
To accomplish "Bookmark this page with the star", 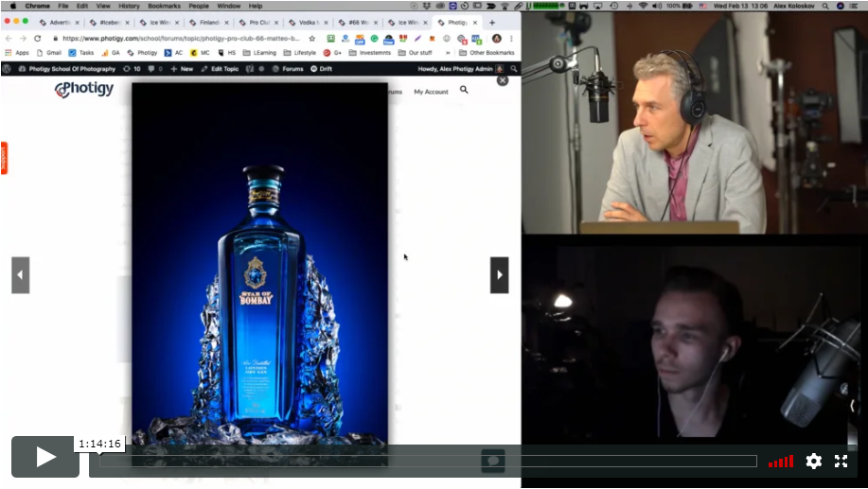I will 312,38.
